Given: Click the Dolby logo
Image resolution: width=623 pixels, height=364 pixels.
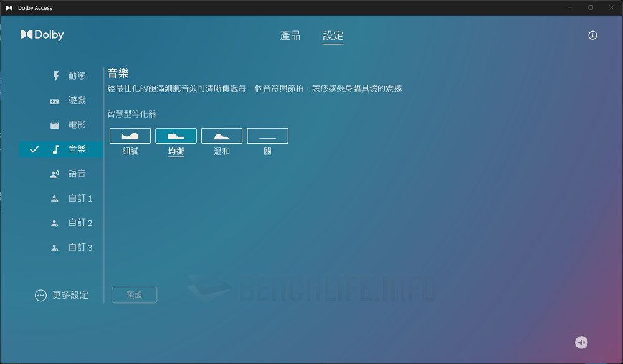Looking at the screenshot, I should pyautogui.click(x=42, y=35).
